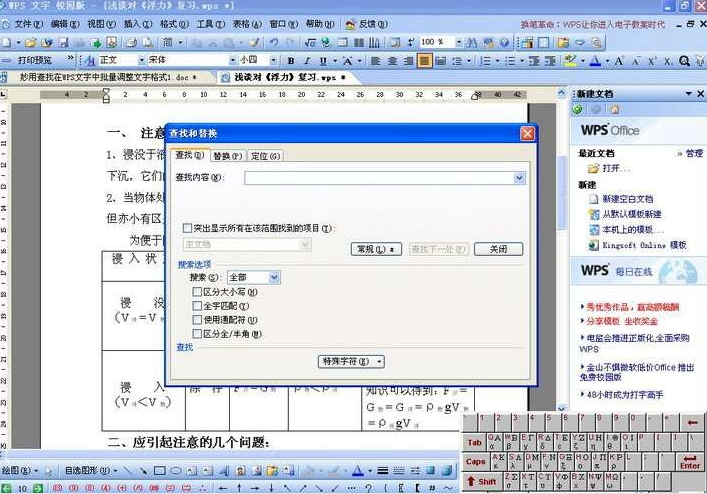Expand the 特殊字符 special characters dropdown

pyautogui.click(x=351, y=361)
